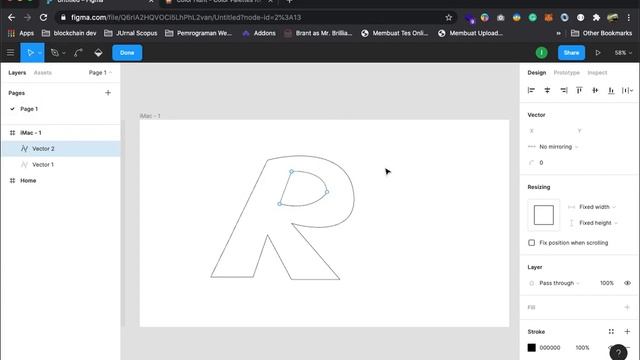Click the Y position field

(596, 131)
